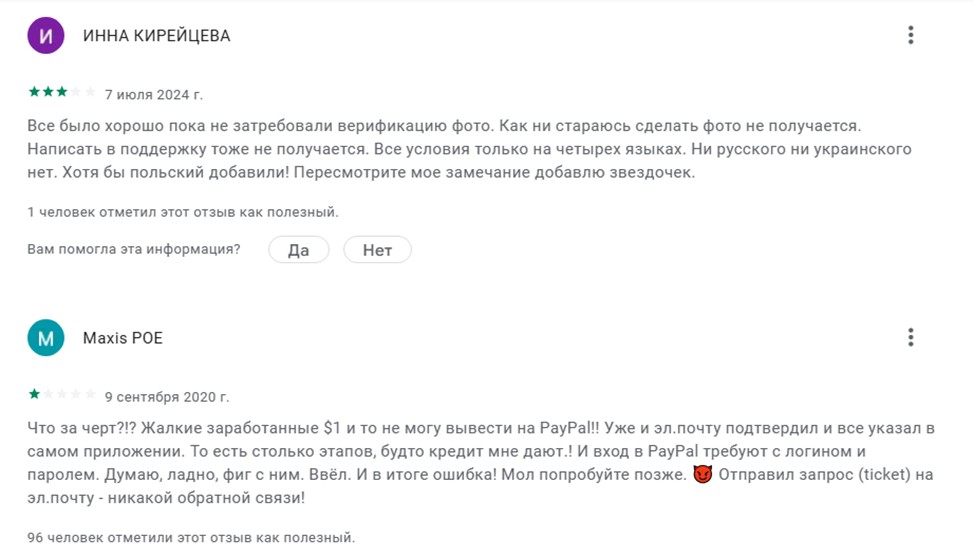Click the single green star on Maxis POE's review
The width and height of the screenshot is (974, 557).
(34, 395)
